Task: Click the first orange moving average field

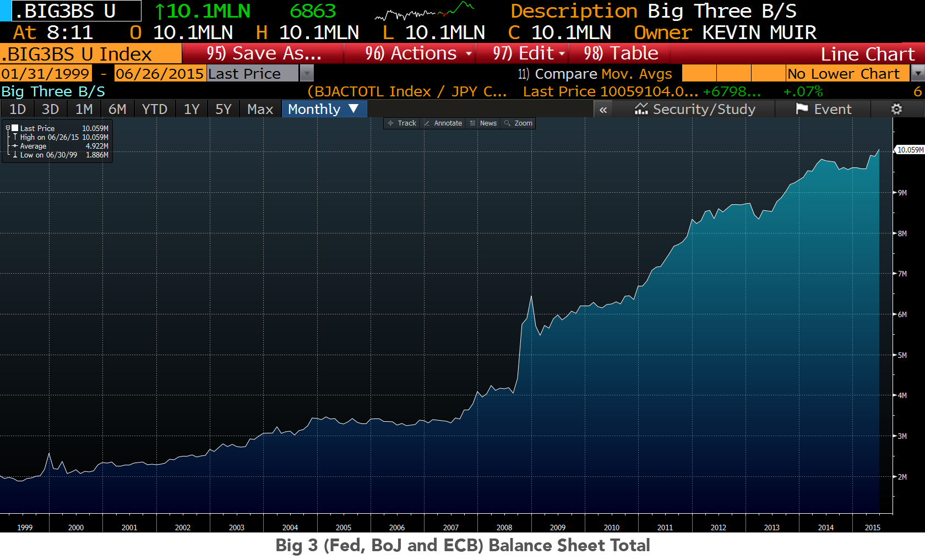Action: [x=699, y=73]
